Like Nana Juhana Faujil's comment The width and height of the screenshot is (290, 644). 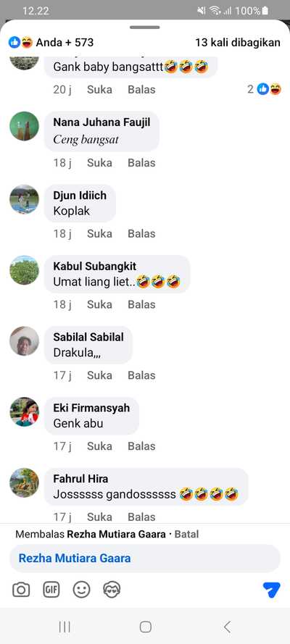pos(99,163)
